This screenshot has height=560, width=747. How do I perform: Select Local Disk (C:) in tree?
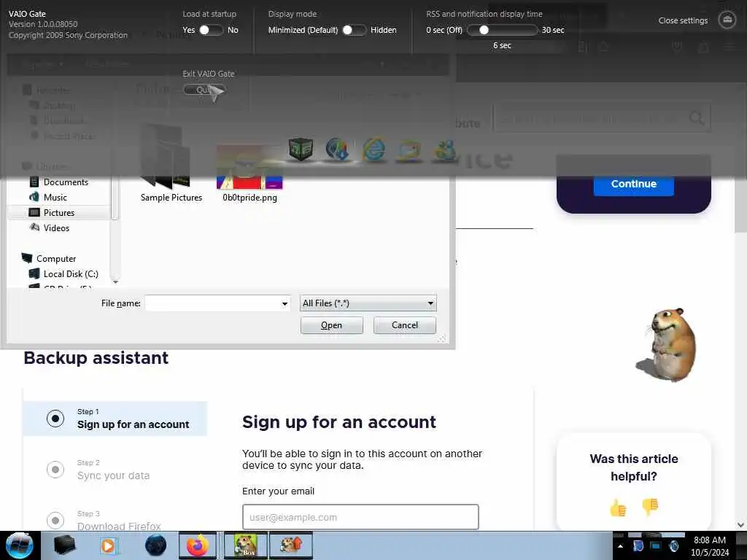71,274
